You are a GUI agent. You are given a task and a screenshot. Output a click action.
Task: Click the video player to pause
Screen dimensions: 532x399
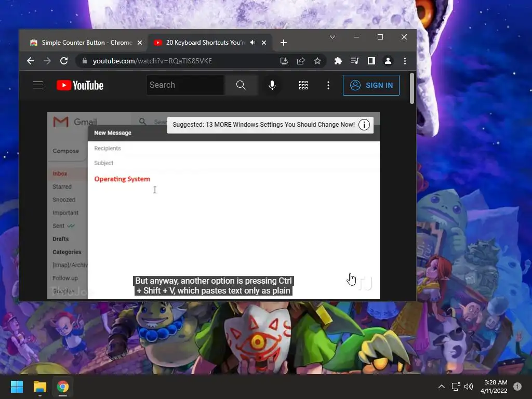[214, 206]
